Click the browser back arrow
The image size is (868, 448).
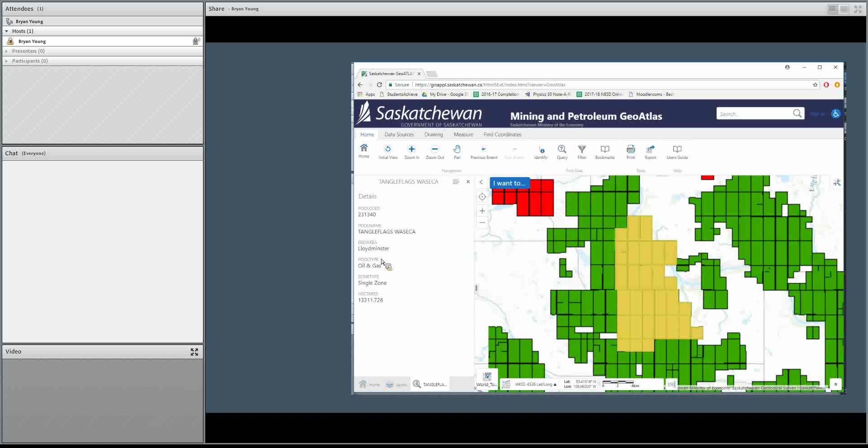[360, 84]
